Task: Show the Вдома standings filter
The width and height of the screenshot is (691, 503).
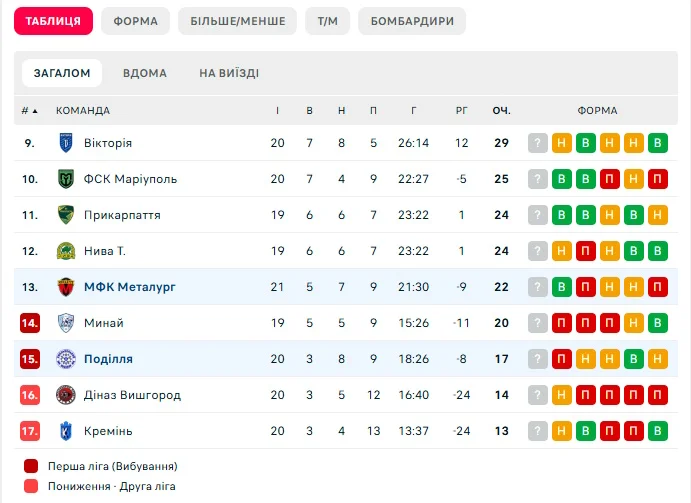Action: pyautogui.click(x=145, y=73)
